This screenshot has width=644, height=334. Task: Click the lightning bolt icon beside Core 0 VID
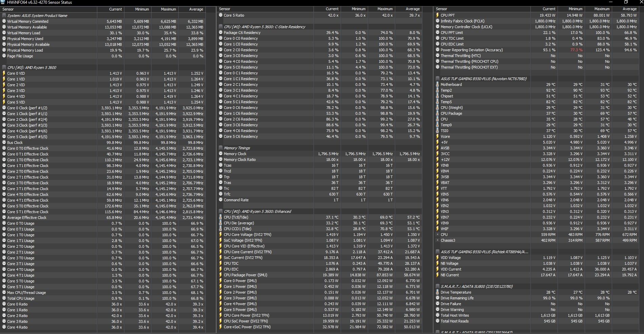4,73
